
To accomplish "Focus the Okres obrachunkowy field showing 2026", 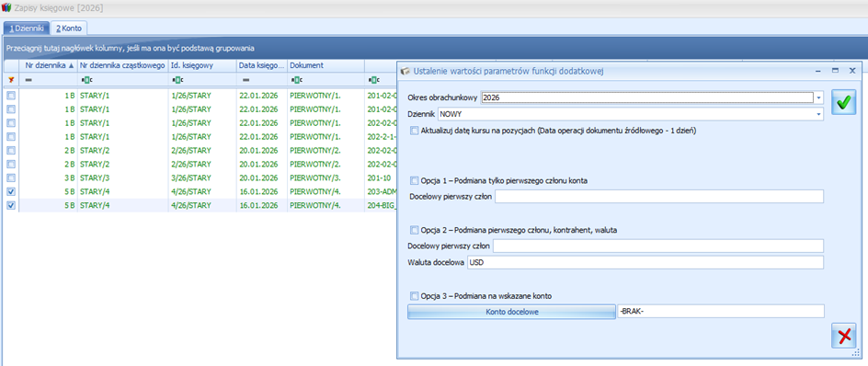I will point(647,97).
